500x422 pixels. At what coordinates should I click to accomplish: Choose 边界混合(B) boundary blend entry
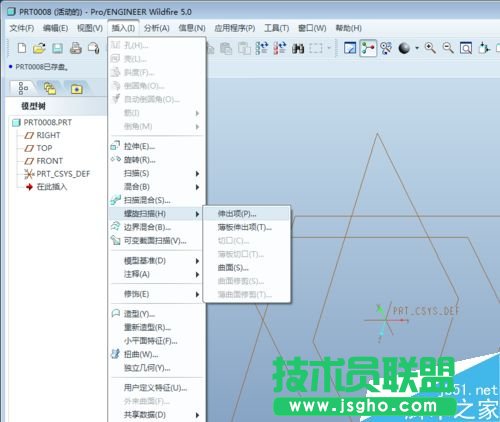[156, 227]
